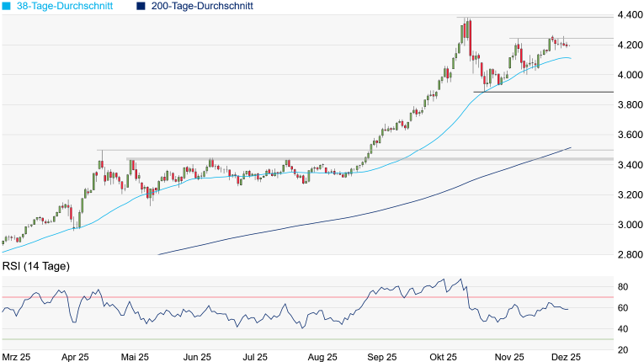Screen dimensions: 644x362
Task: Click the Dez 25 date label
Action: point(565,357)
